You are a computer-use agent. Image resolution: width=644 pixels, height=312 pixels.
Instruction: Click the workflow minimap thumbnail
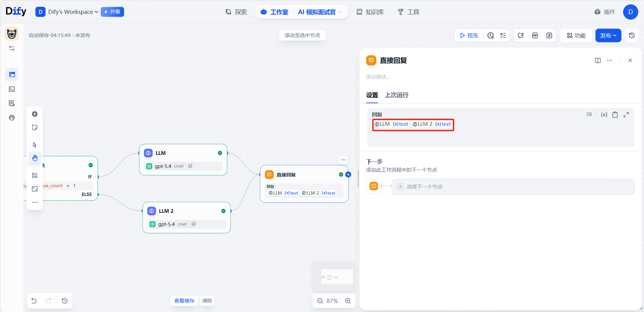[334, 277]
